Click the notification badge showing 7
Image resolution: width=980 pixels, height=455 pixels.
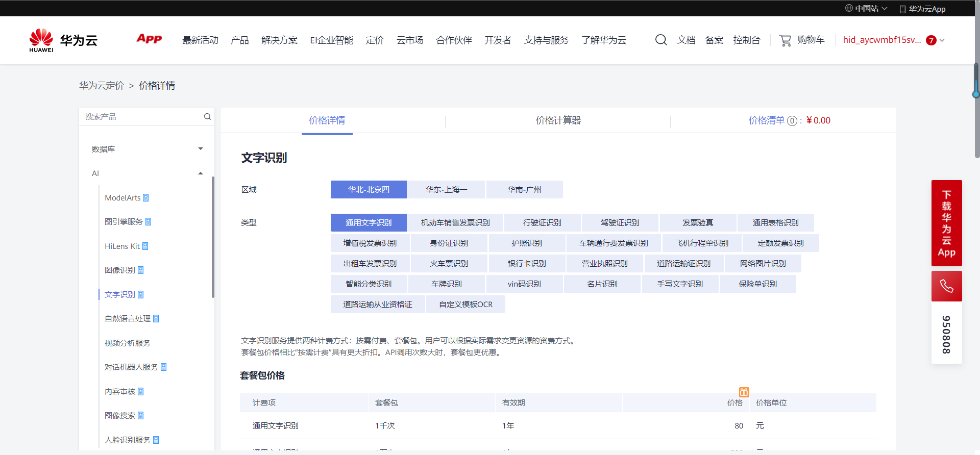coord(931,40)
